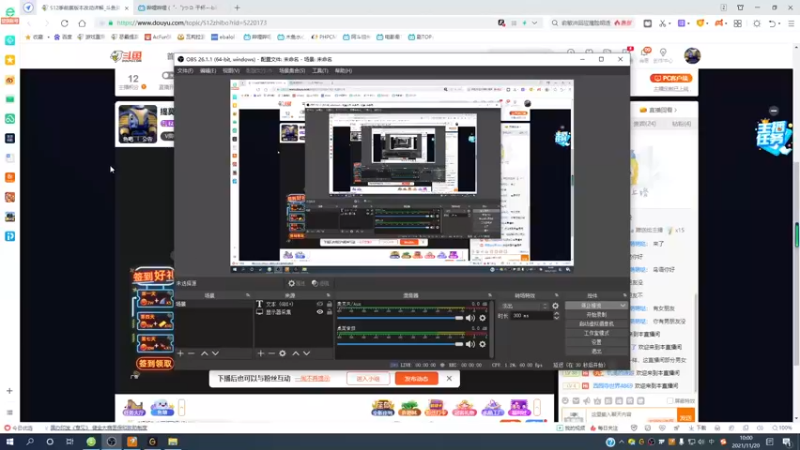800x450 pixels.
Task: Open Mic/Aux audio settings gear
Action: [482, 318]
